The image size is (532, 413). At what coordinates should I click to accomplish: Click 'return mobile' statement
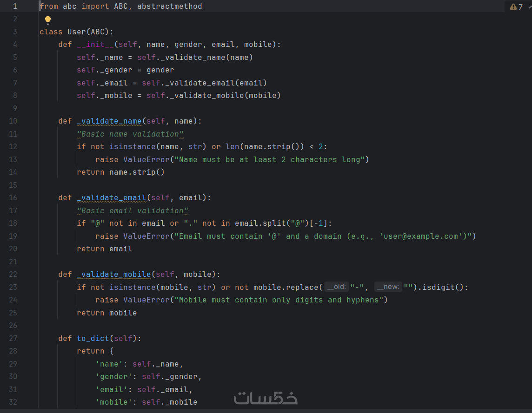click(107, 313)
